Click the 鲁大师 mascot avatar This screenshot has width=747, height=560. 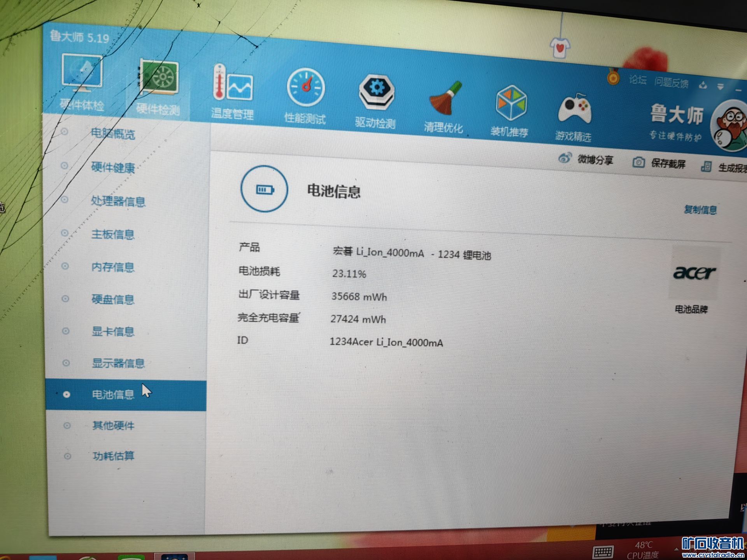pos(730,126)
